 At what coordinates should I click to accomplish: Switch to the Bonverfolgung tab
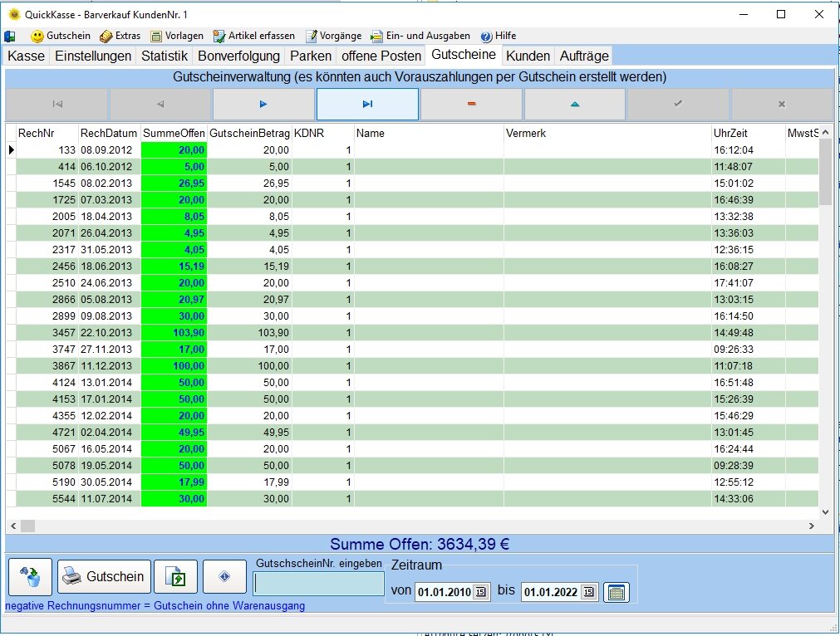238,56
